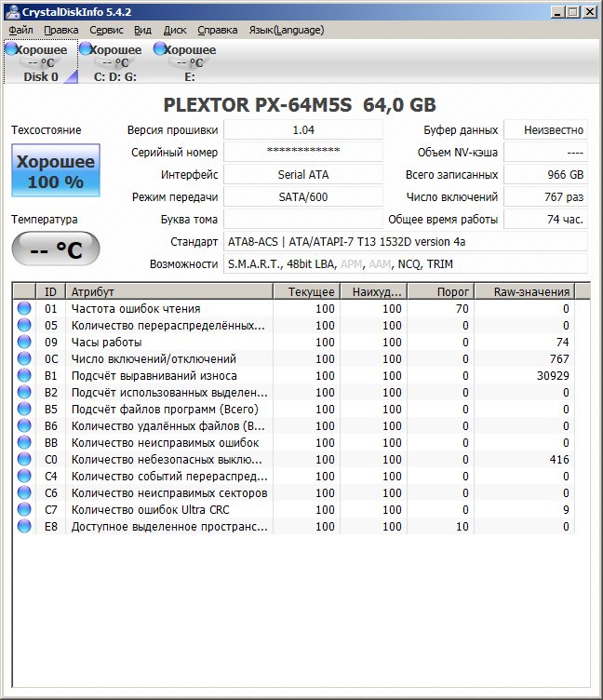This screenshot has height=700, width=603.
Task: Select the Количество неисправимых секторов row
Action: (294, 492)
